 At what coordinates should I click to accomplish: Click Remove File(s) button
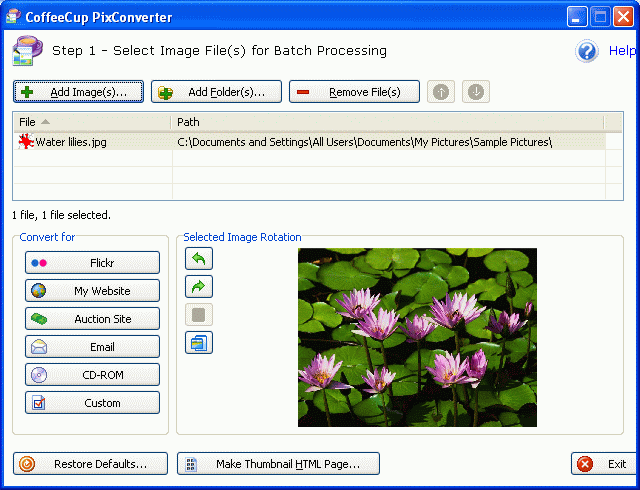tap(354, 92)
